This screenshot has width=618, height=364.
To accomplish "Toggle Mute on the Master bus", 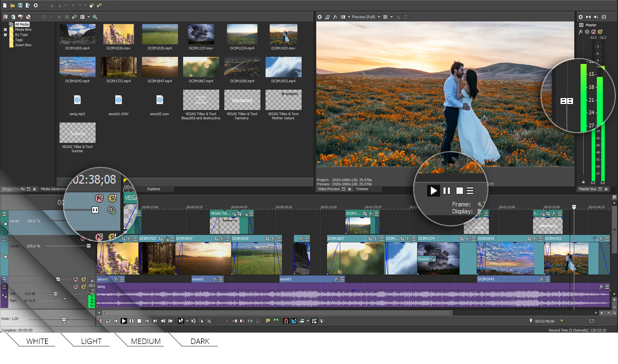I will click(593, 32).
